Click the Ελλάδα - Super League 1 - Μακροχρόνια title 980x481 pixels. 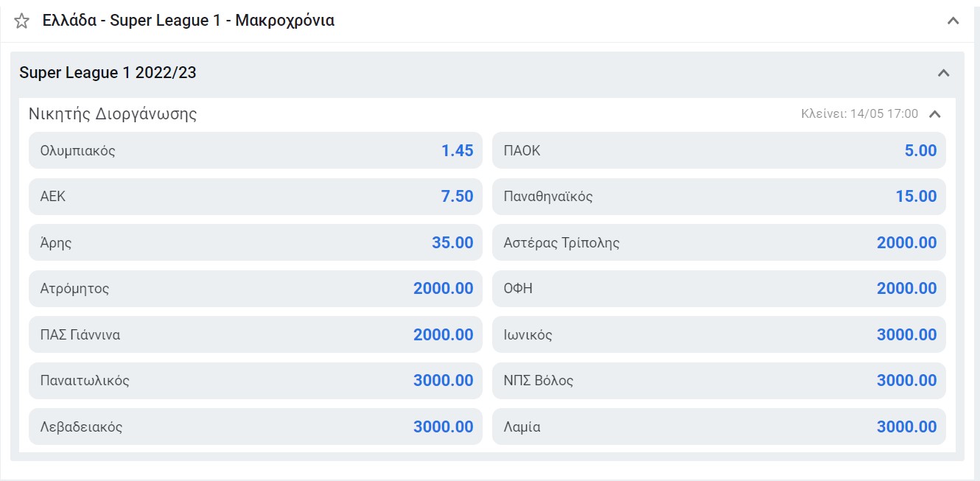pyautogui.click(x=189, y=21)
